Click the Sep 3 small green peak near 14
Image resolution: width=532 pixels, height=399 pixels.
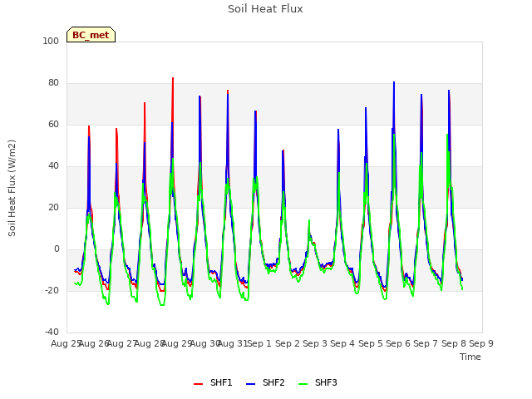click(x=309, y=220)
